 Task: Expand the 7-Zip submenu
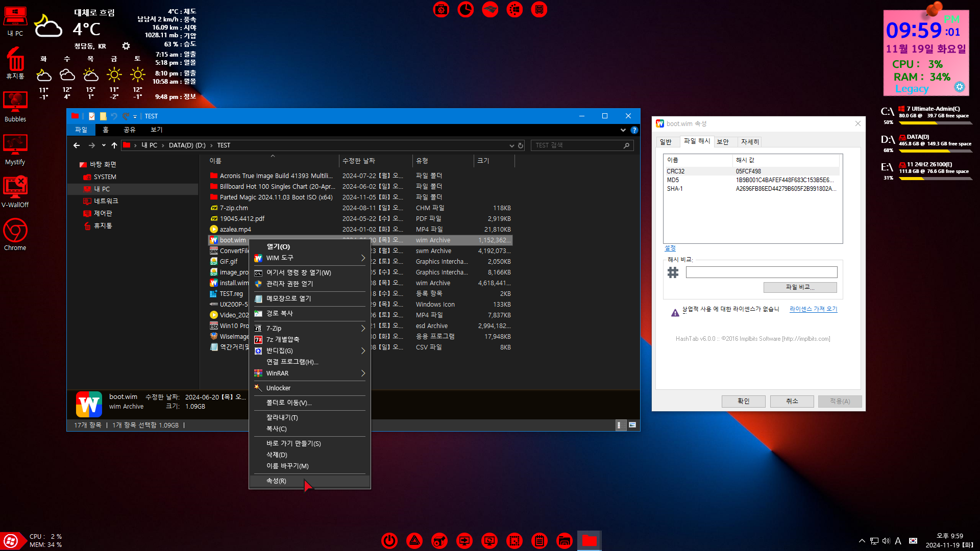(363, 329)
